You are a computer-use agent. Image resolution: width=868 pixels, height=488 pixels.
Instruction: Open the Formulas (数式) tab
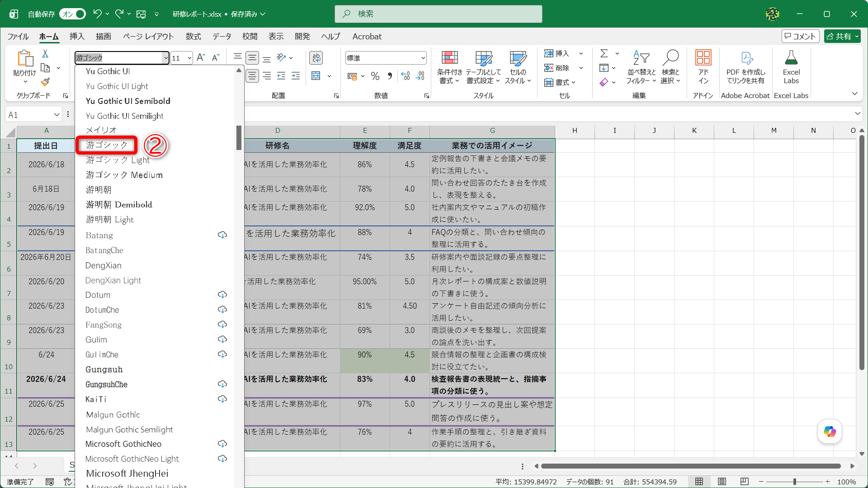[x=193, y=36]
